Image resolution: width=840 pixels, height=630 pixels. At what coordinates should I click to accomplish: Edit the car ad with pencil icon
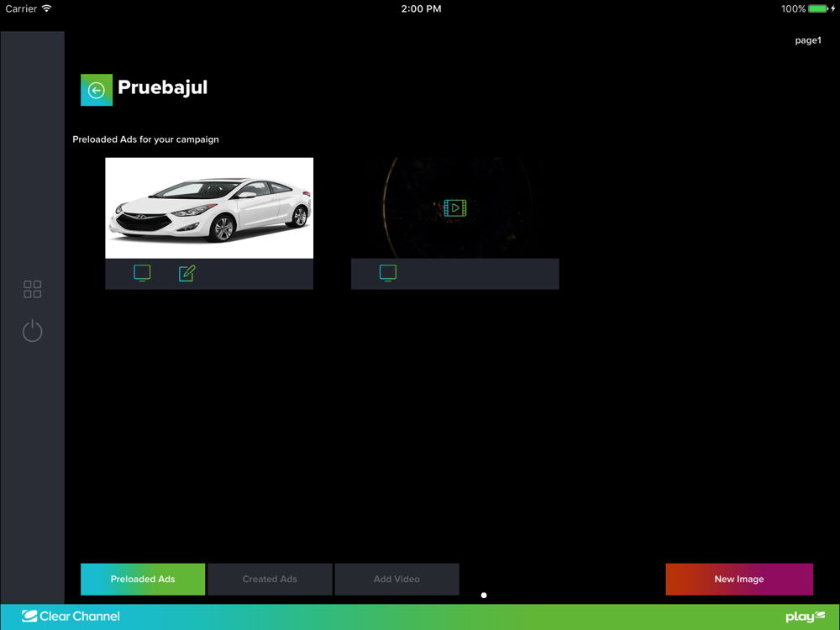187,273
